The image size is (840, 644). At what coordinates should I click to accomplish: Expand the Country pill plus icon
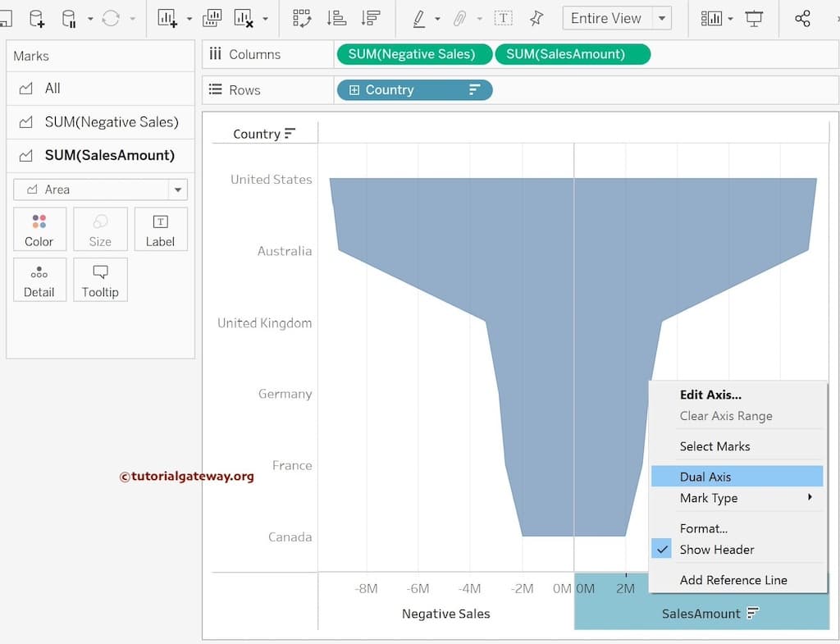click(x=354, y=90)
